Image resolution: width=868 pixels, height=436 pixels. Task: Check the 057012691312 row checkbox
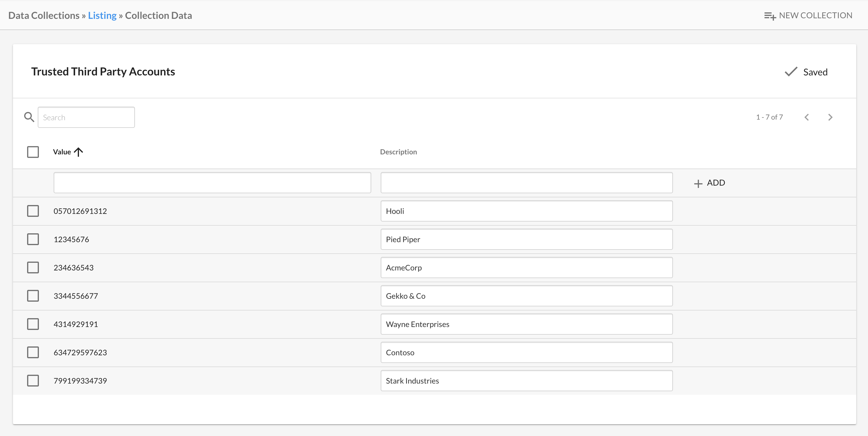click(x=33, y=211)
